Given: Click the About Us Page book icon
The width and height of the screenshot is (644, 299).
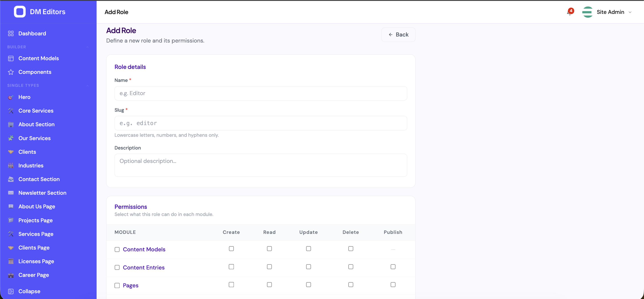Looking at the screenshot, I should coord(11,206).
